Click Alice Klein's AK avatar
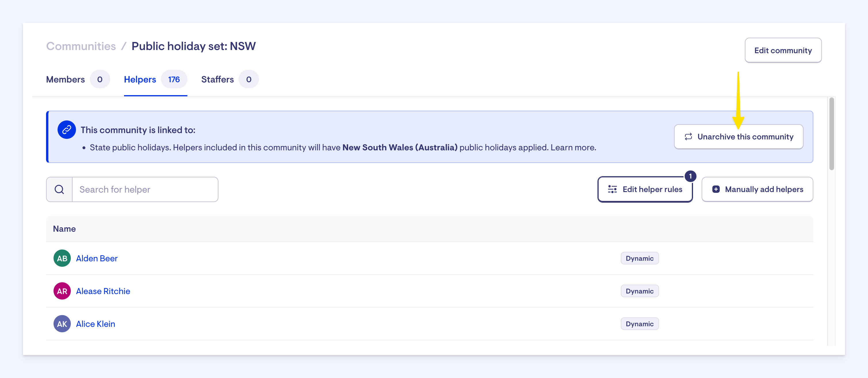 pyautogui.click(x=62, y=324)
